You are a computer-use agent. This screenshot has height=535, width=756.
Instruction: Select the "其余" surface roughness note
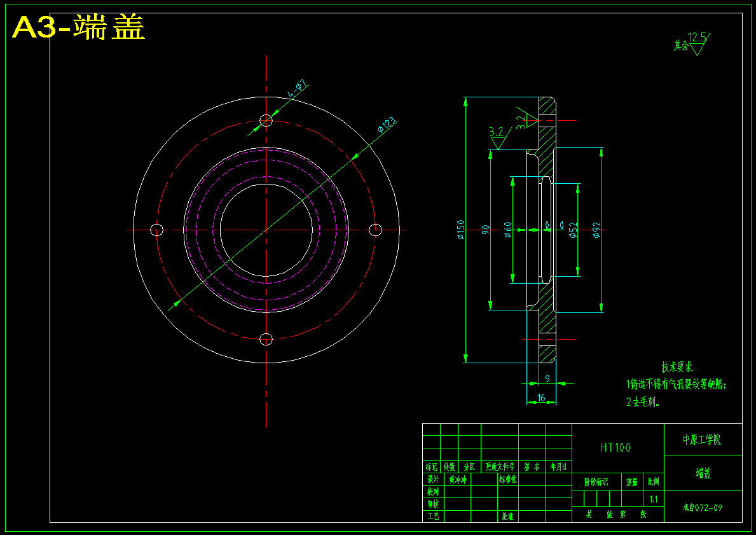(681, 46)
